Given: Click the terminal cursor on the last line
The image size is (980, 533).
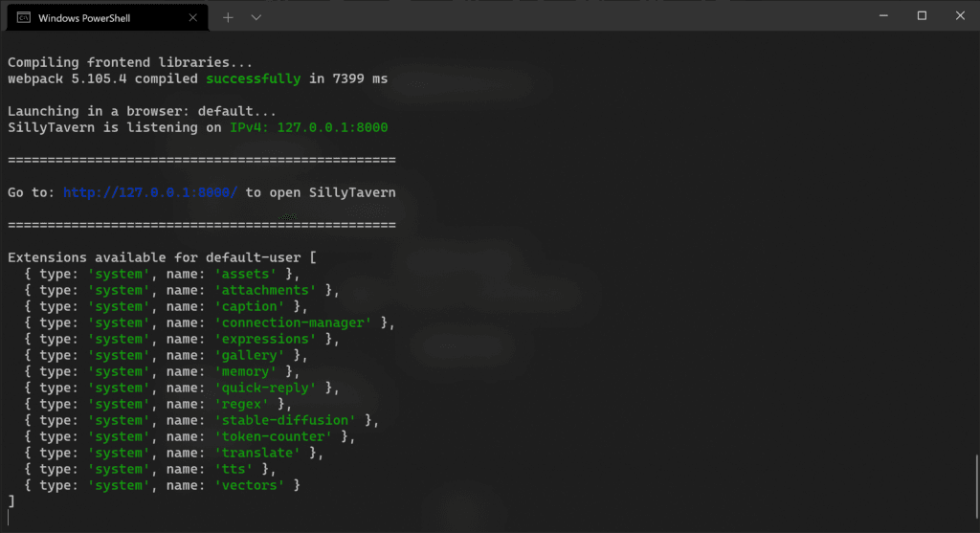Looking at the screenshot, I should (9, 518).
